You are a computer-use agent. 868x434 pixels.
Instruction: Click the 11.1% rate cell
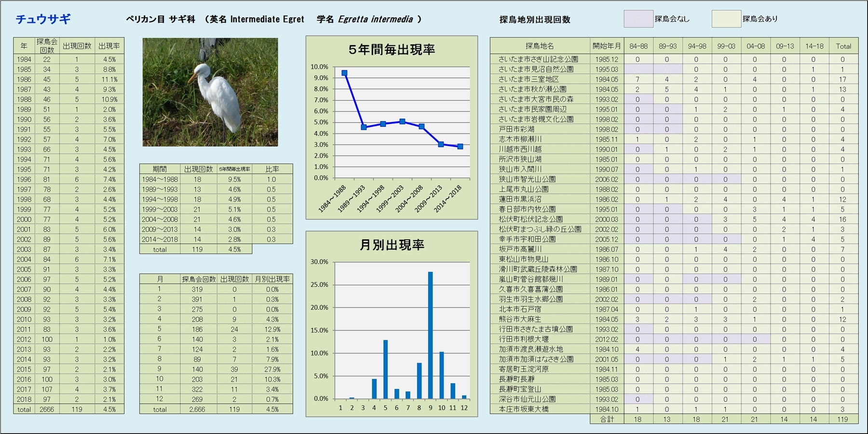coord(109,80)
